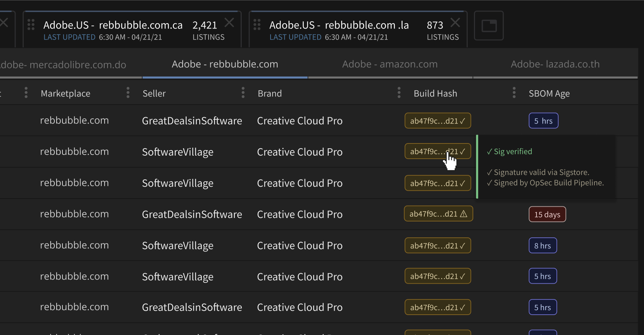The width and height of the screenshot is (644, 335).
Task: Open SBOM Age column options menu
Action: click(514, 92)
